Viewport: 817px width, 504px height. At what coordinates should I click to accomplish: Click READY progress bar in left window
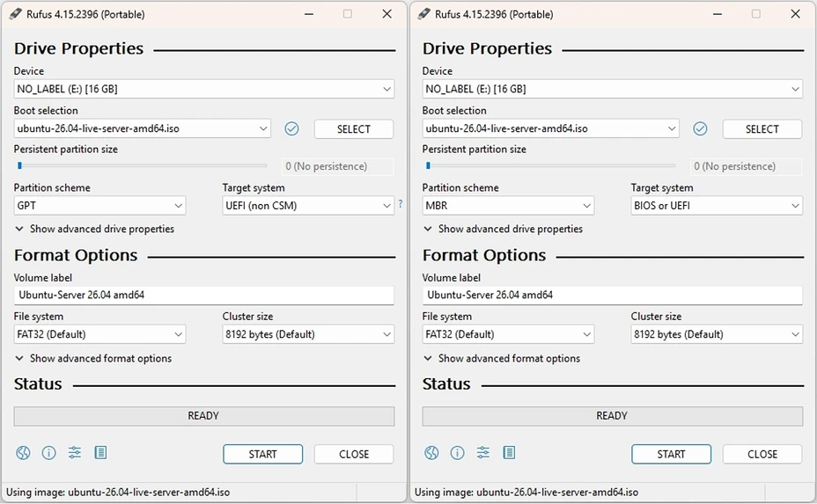[203, 416]
